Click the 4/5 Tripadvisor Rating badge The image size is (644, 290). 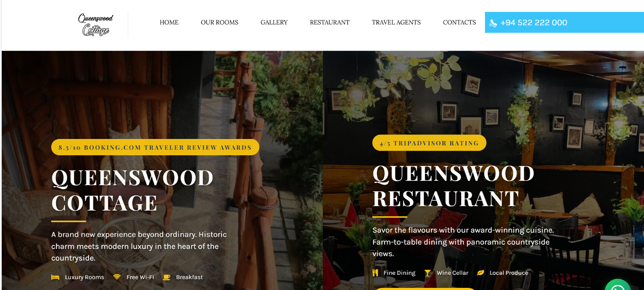coord(429,143)
